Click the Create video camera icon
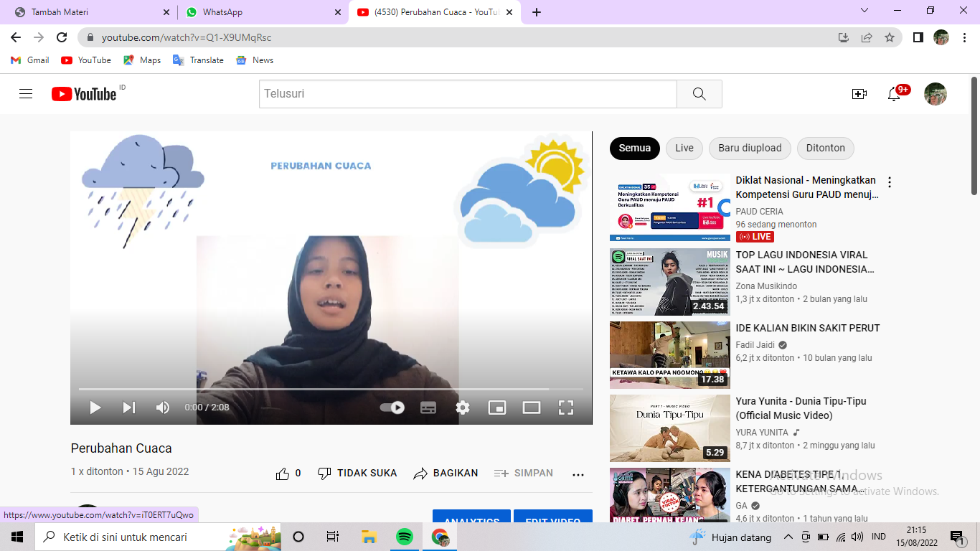 (x=859, y=94)
